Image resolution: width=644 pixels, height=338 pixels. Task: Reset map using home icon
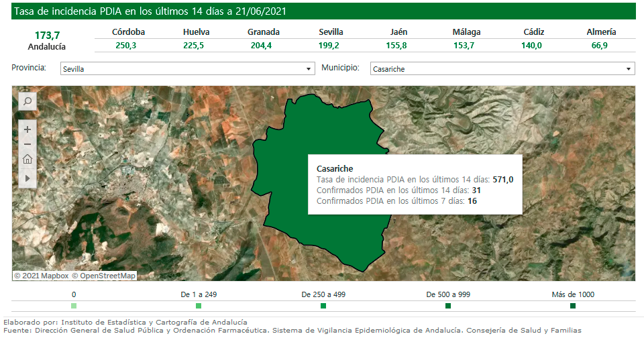(x=28, y=160)
